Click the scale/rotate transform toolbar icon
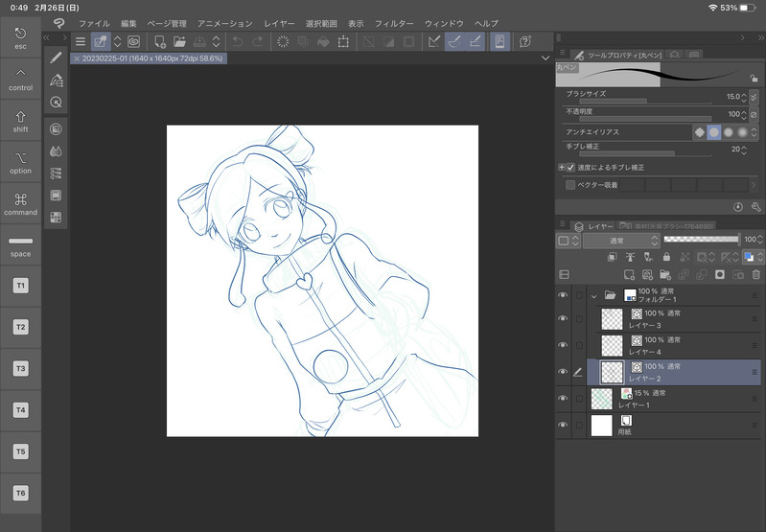 [343, 41]
